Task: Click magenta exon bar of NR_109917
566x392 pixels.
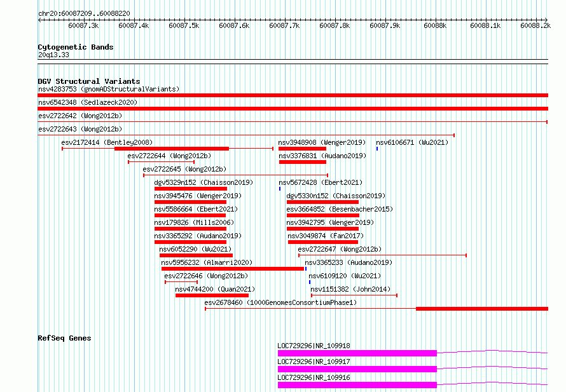Action: 357,369
